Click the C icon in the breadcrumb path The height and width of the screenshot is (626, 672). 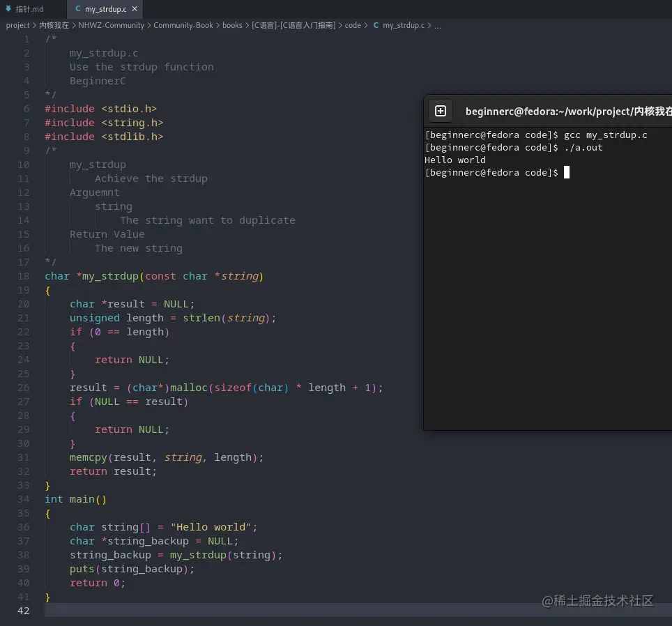point(376,25)
